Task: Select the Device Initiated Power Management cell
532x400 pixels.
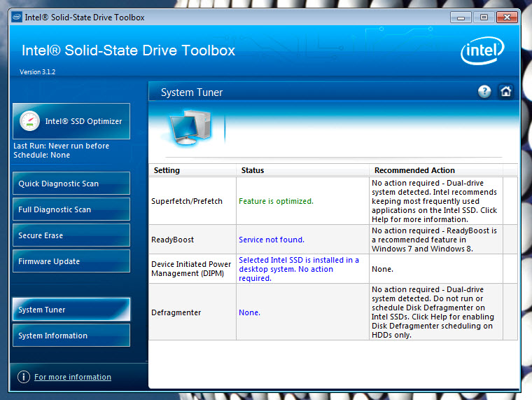Action: (192, 268)
